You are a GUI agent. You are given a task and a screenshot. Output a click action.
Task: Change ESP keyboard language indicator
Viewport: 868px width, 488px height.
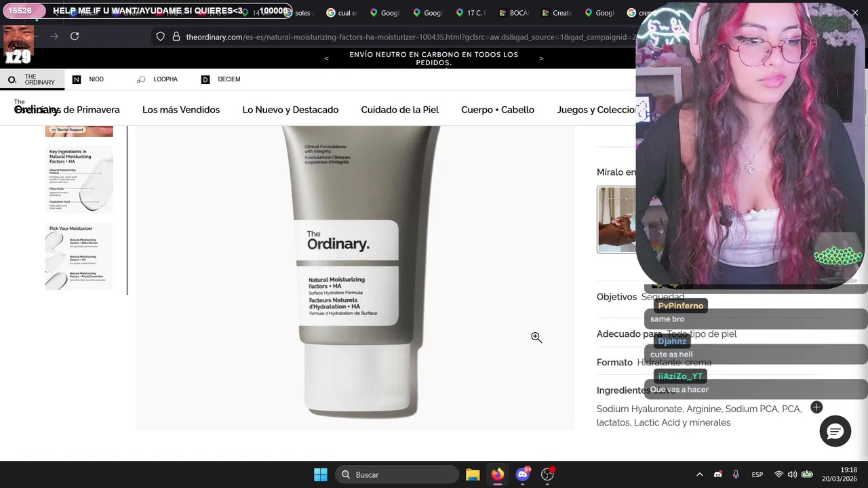pyautogui.click(x=757, y=474)
